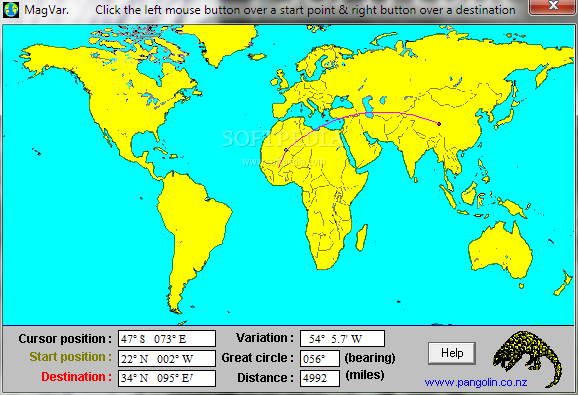This screenshot has width=578, height=395.
Task: Visit the www.pangolin.co.nz link
Action: (476, 382)
